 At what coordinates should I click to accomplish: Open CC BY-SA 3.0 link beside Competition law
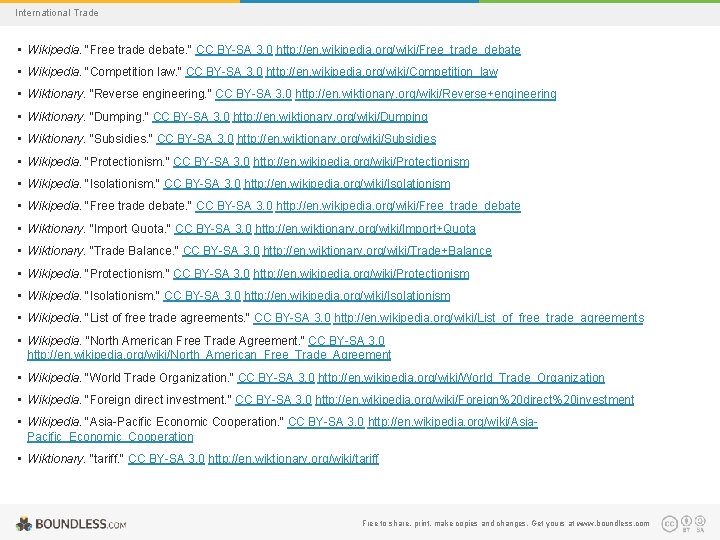pyautogui.click(x=224, y=72)
